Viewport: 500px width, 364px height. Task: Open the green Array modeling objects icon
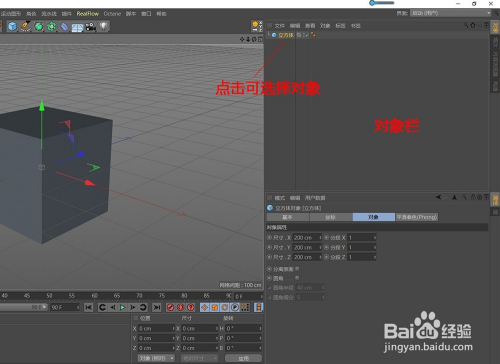(51, 26)
